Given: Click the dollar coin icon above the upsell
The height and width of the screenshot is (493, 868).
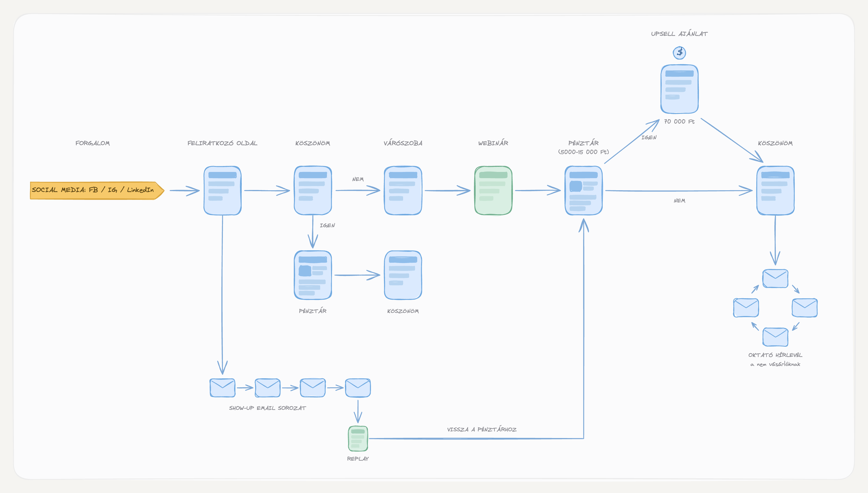Looking at the screenshot, I should click(x=679, y=52).
